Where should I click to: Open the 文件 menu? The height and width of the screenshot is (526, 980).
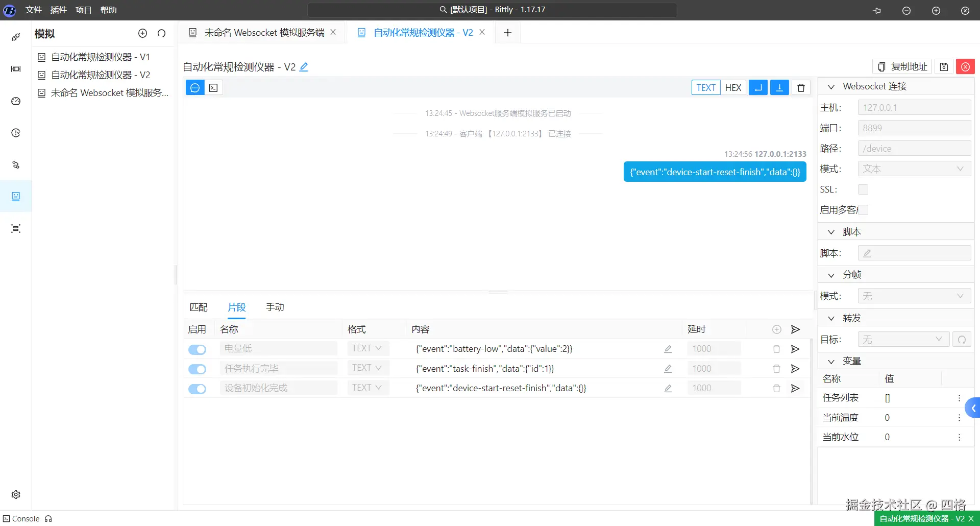tap(34, 10)
